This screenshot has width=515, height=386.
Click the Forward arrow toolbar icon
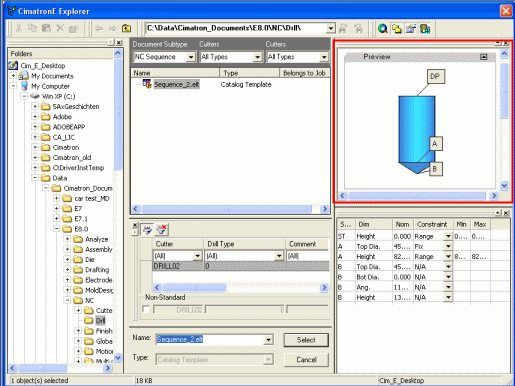click(113, 29)
